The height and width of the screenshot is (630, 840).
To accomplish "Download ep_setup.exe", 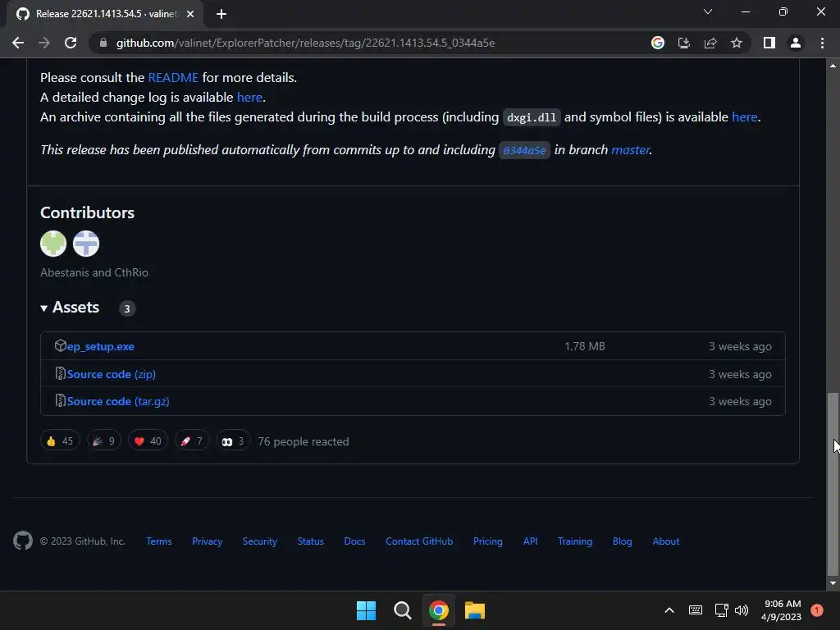I will click(101, 347).
